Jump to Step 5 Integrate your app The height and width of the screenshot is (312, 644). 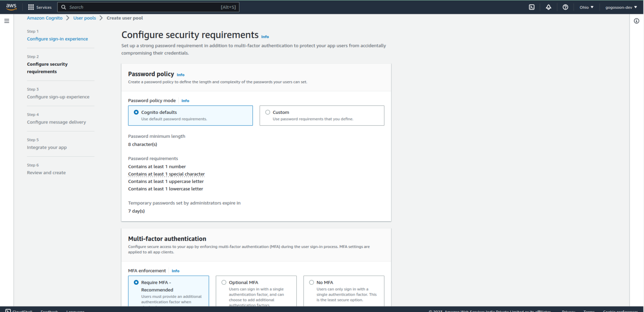click(x=47, y=147)
